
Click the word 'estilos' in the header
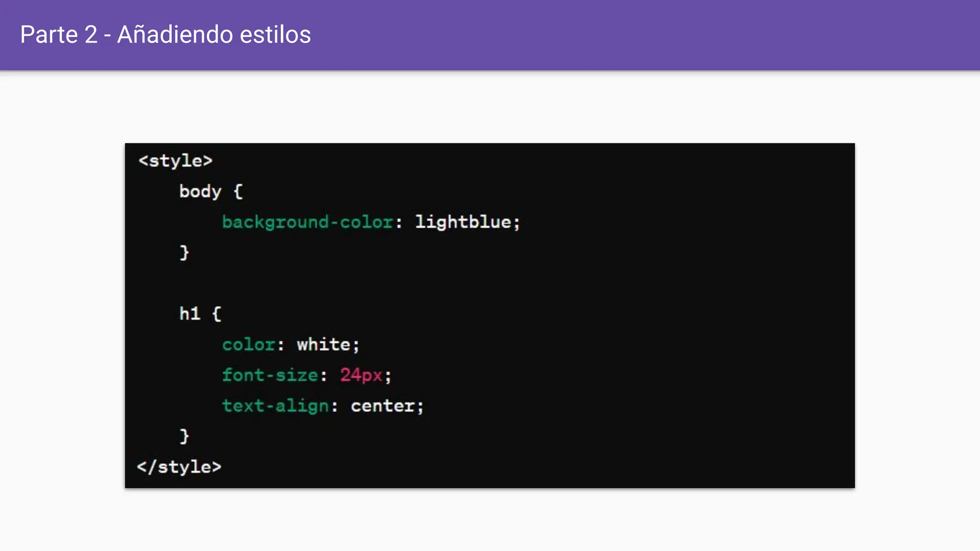(x=275, y=34)
